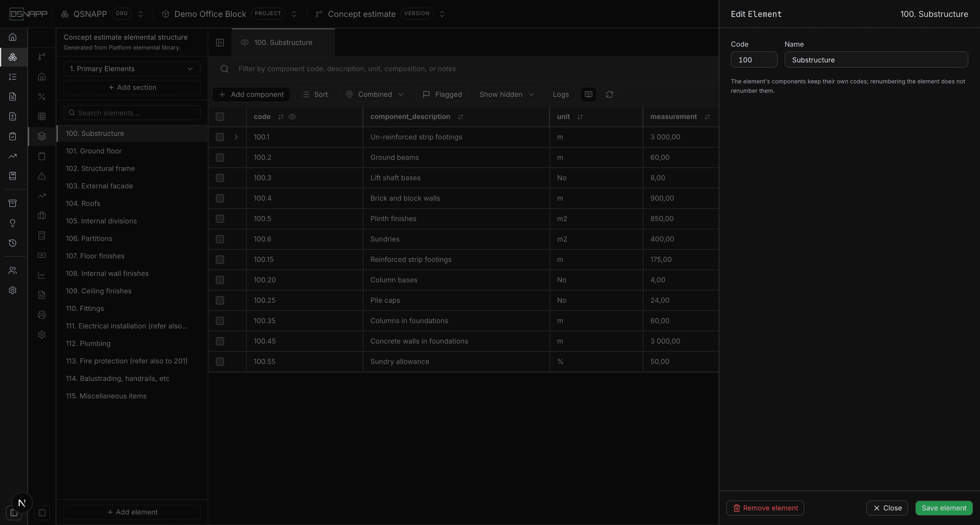Viewport: 980px width, 525px height.
Task: Click the branch icon in second sidebar
Action: [x=42, y=57]
